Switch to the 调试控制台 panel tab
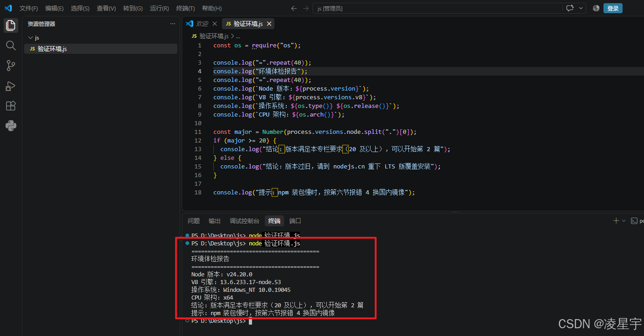The height and width of the screenshot is (336, 644). point(245,221)
